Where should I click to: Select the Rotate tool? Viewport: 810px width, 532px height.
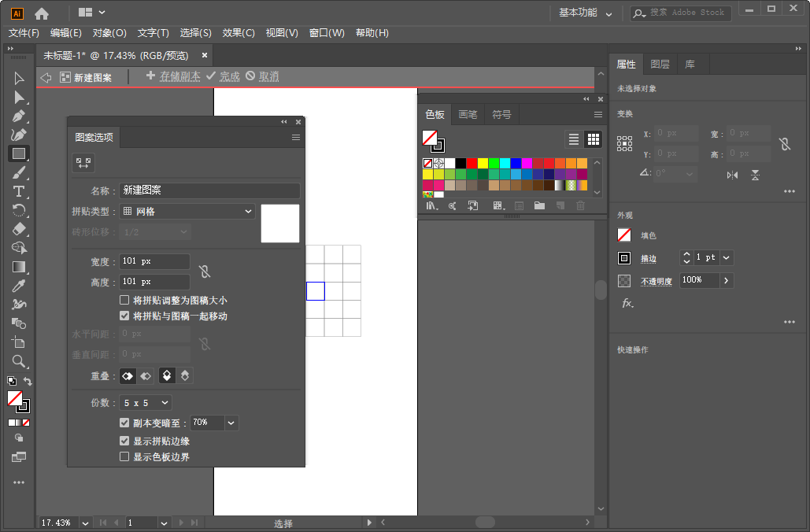point(19,210)
